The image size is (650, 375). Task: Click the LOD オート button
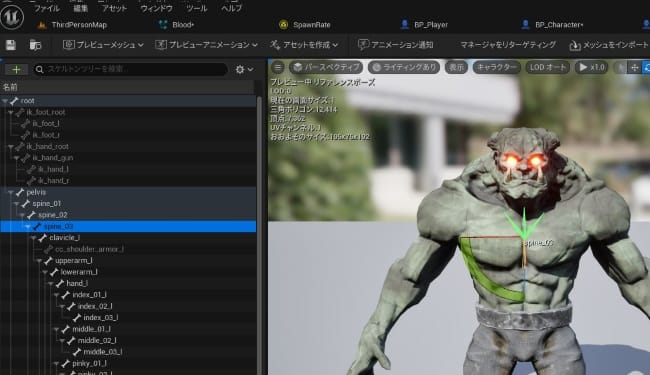click(547, 67)
